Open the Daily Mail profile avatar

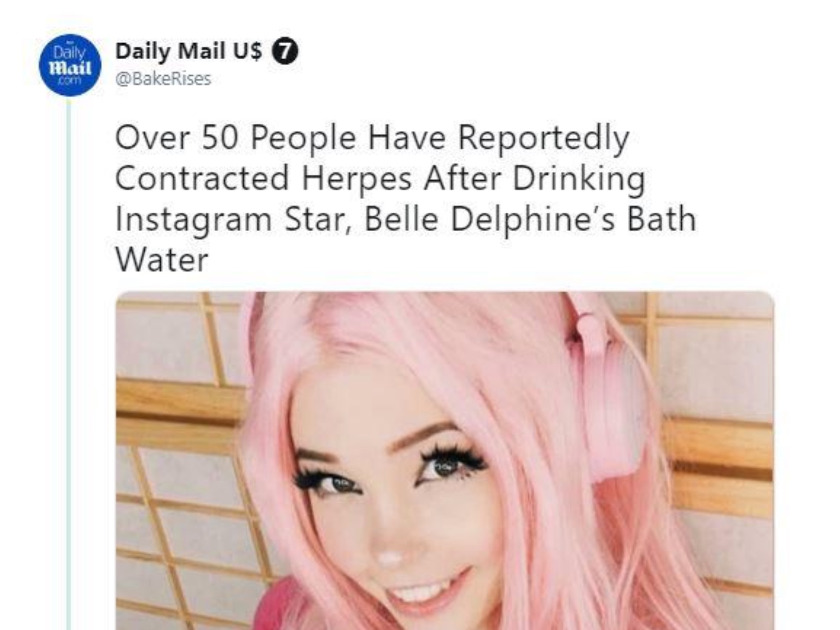(70, 65)
